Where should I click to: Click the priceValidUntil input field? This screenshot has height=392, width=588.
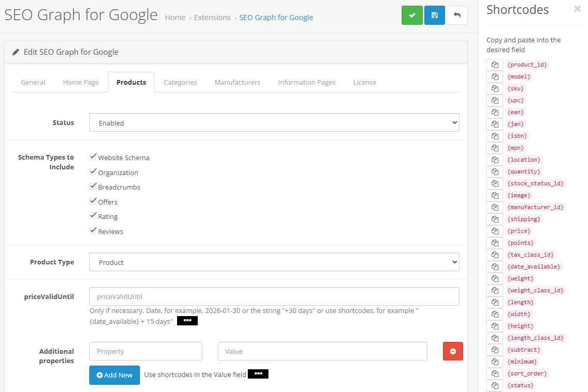coord(274,296)
